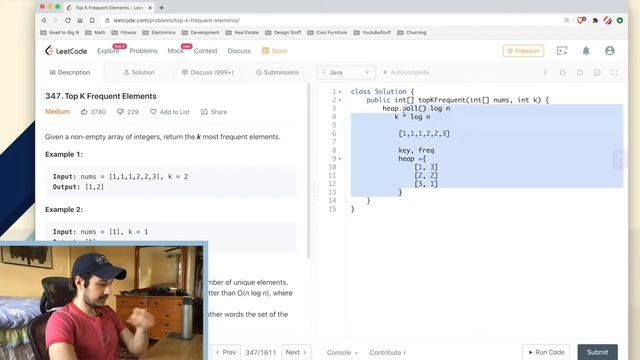Open the playground icon in header

tap(562, 51)
